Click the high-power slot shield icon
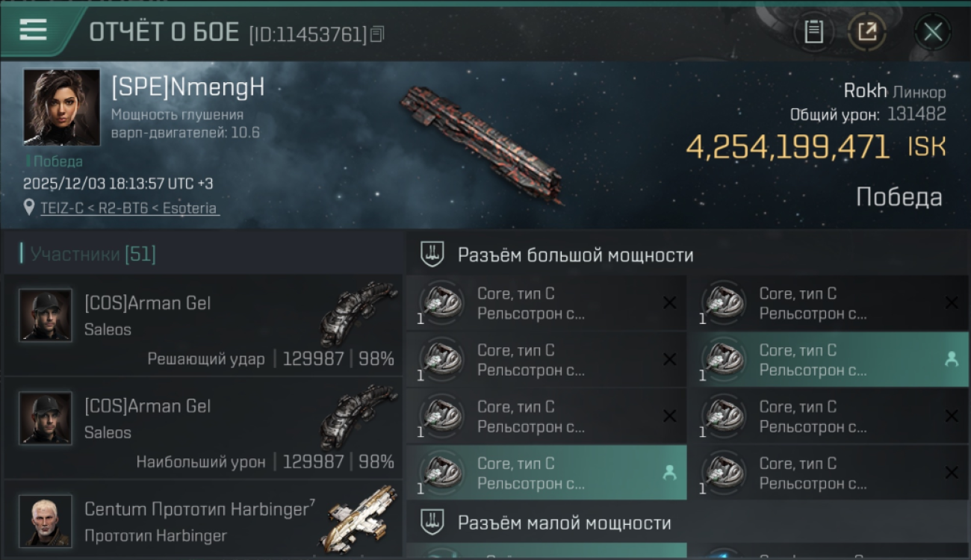Screen dimensions: 971x560 pyautogui.click(x=432, y=255)
